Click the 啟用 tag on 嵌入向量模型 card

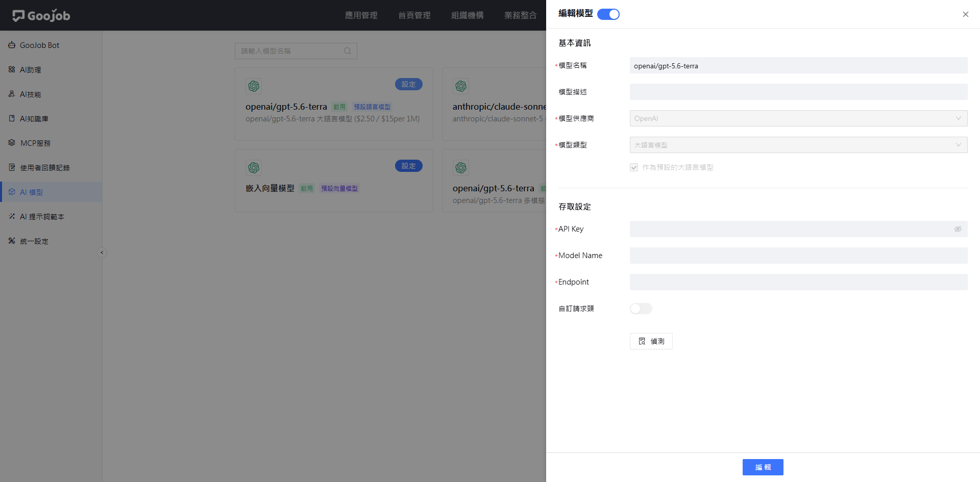(307, 188)
